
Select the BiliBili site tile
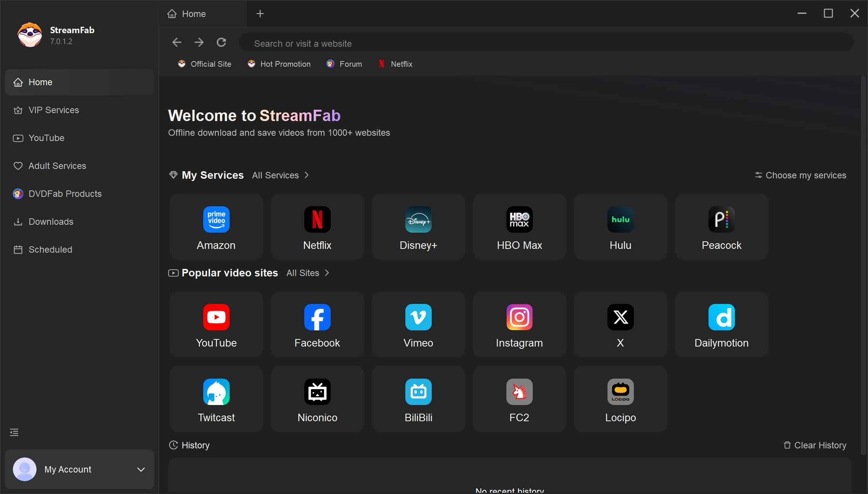[x=418, y=399]
